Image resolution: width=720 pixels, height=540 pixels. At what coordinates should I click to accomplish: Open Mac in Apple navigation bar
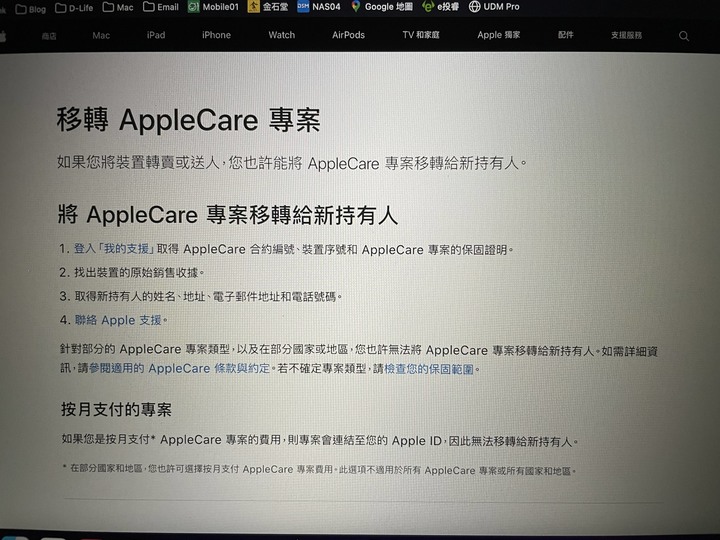click(101, 35)
